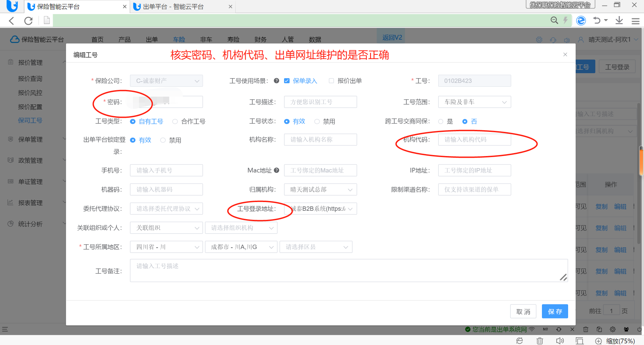Image resolution: width=644 pixels, height=345 pixels.
Task: Open 报价查询 in sidebar
Action: 30,79
